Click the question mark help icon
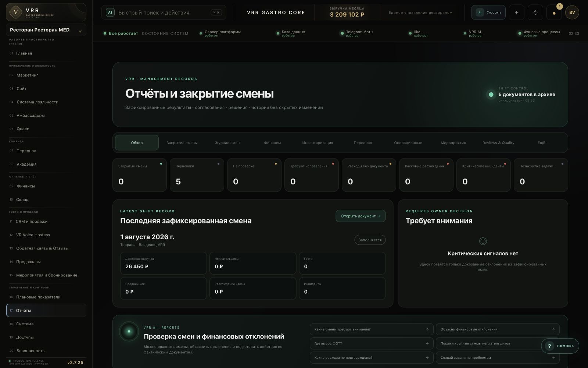 [x=549, y=346]
